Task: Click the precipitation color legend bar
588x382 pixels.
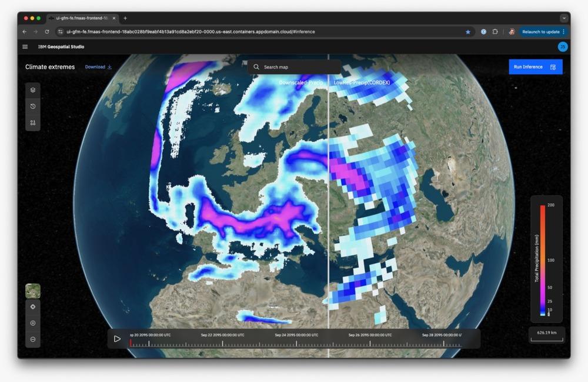Action: pos(542,260)
